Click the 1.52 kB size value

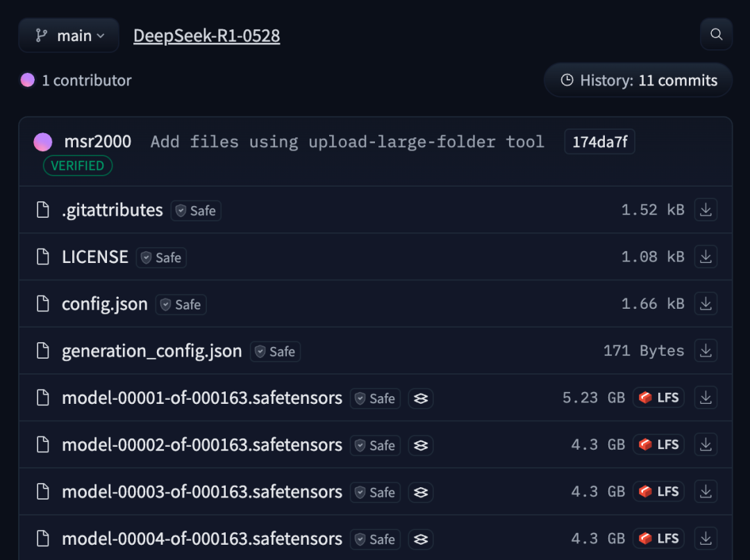pyautogui.click(x=653, y=210)
